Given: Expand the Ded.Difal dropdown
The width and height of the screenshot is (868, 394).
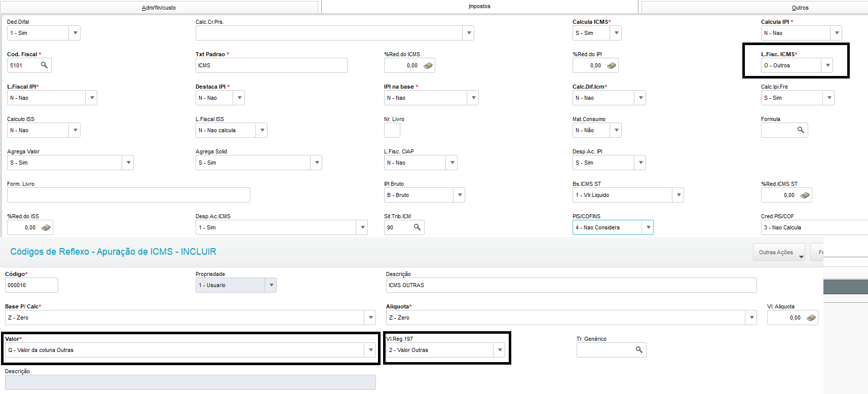Looking at the screenshot, I should 75,33.
